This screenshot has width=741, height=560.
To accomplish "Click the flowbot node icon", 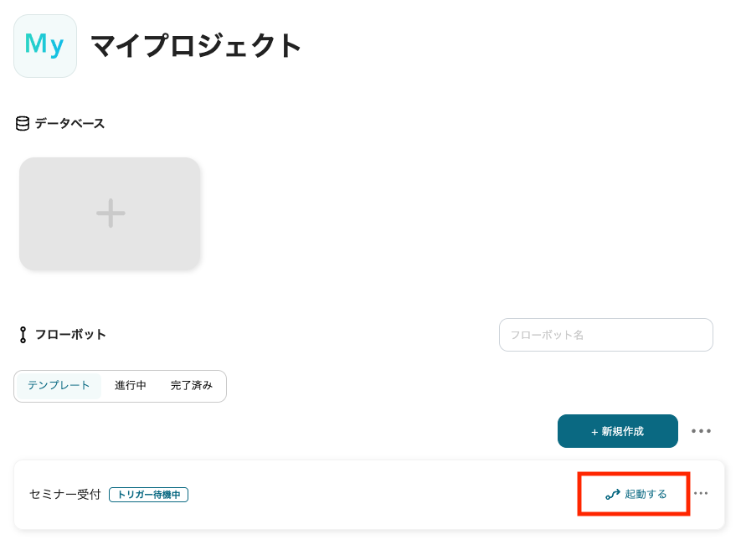I will pos(23,335).
